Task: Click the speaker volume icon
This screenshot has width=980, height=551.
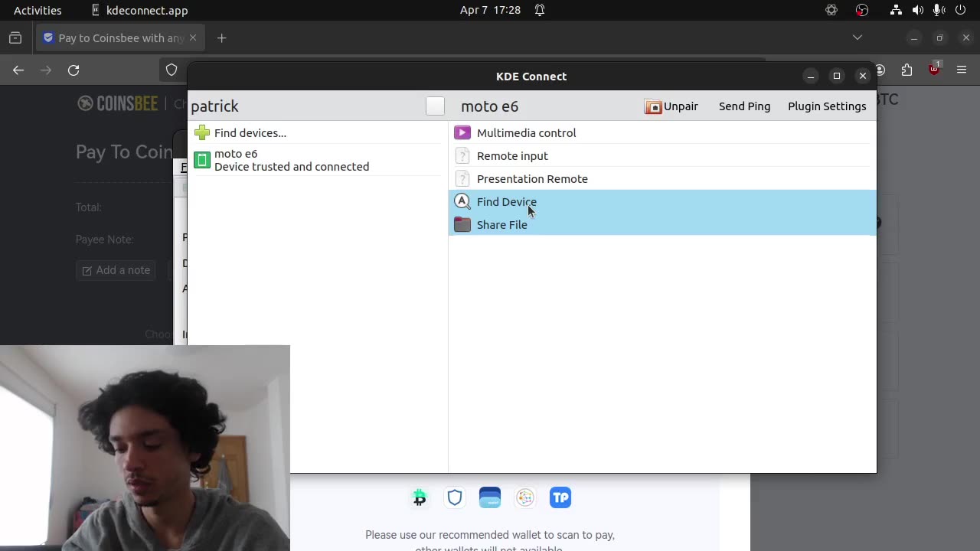Action: pyautogui.click(x=918, y=10)
